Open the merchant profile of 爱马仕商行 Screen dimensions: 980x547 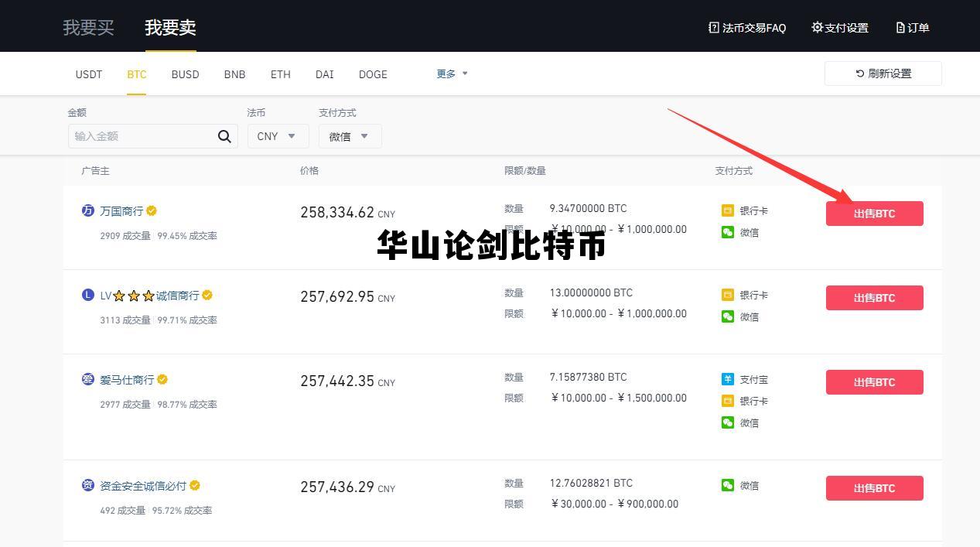128,379
